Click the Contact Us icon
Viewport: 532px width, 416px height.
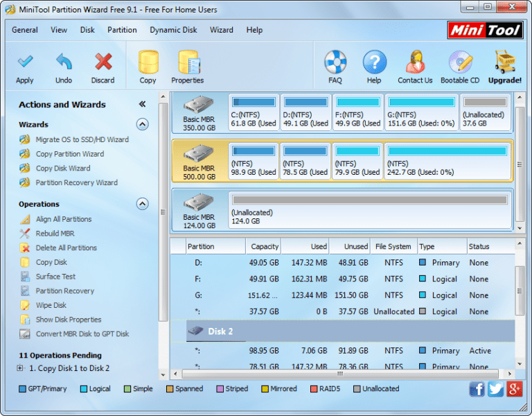416,62
